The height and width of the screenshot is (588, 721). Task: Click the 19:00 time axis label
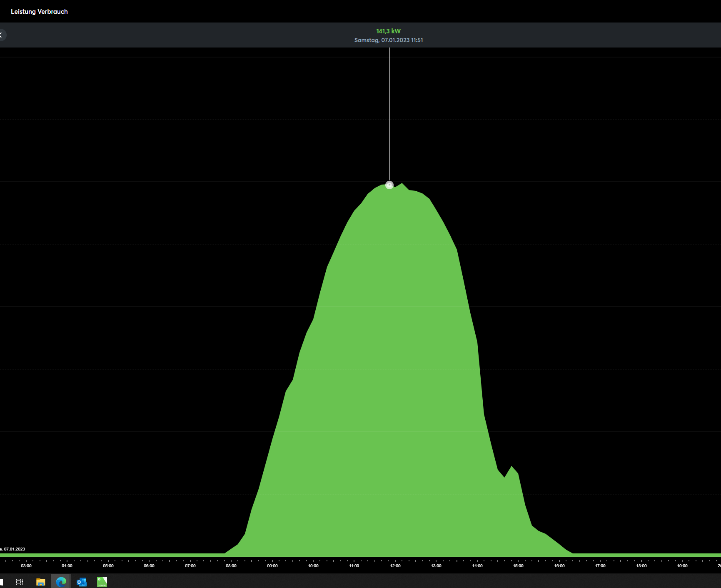click(x=682, y=566)
